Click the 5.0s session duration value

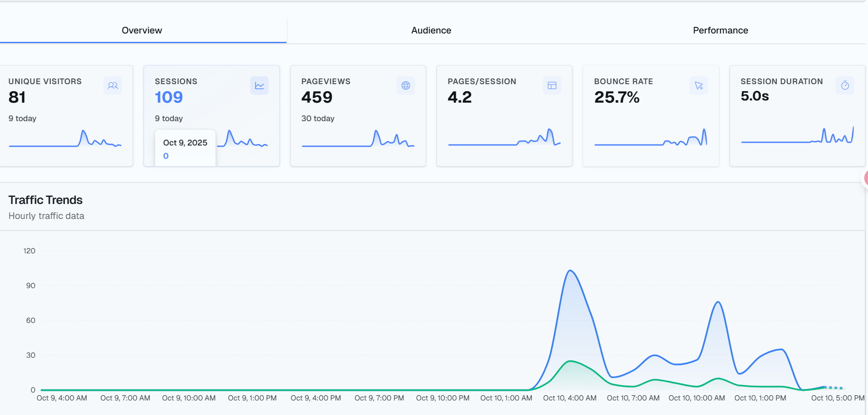755,96
